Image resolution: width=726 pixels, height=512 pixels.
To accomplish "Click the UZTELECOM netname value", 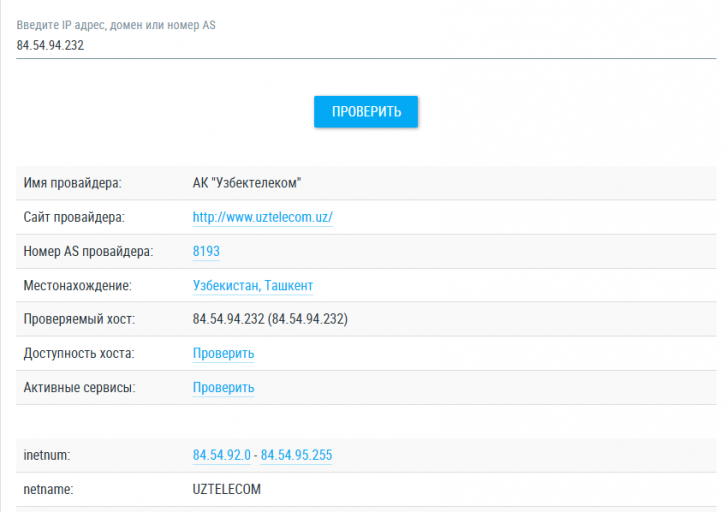I will tap(226, 489).
